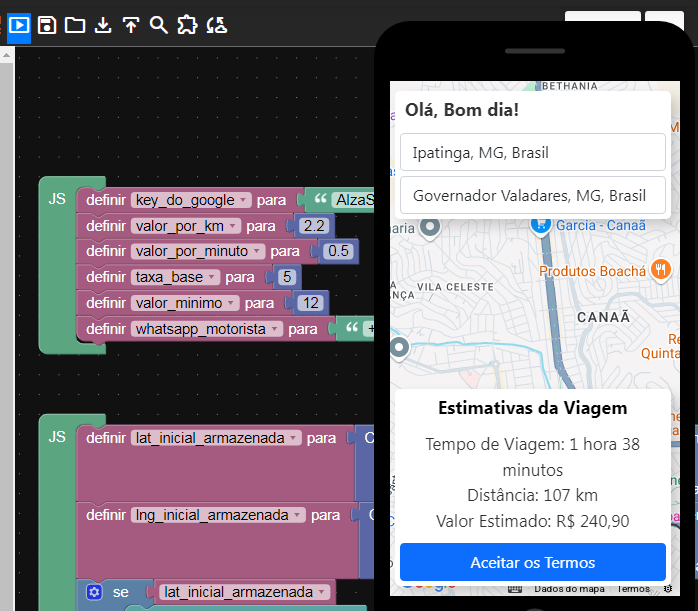Click the Upload icon in toolbar

pos(130,26)
